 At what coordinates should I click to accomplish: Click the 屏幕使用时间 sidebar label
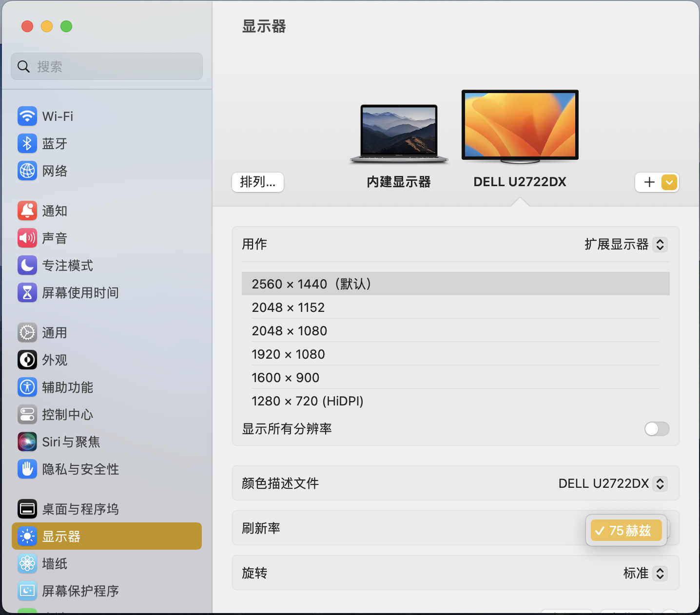80,293
